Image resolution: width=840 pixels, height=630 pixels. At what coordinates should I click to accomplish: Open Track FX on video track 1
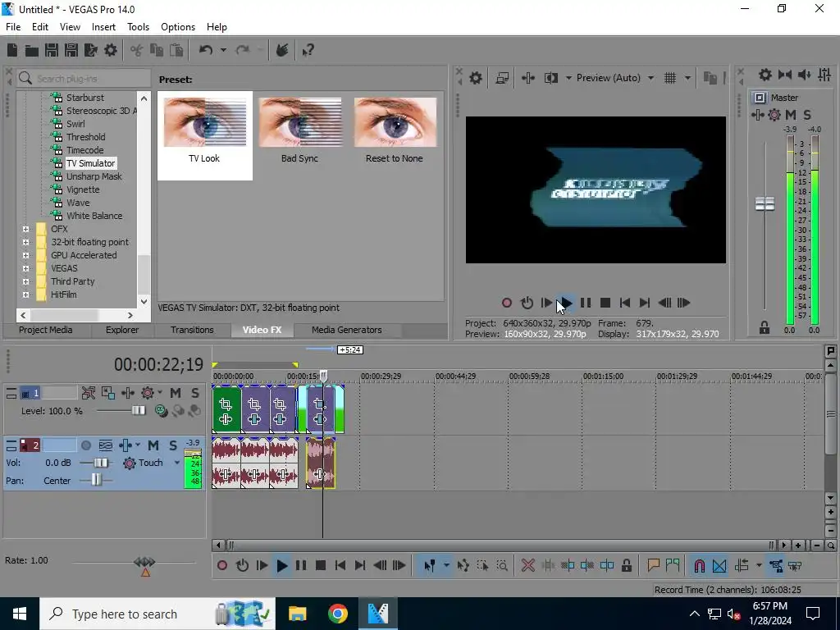point(127,393)
